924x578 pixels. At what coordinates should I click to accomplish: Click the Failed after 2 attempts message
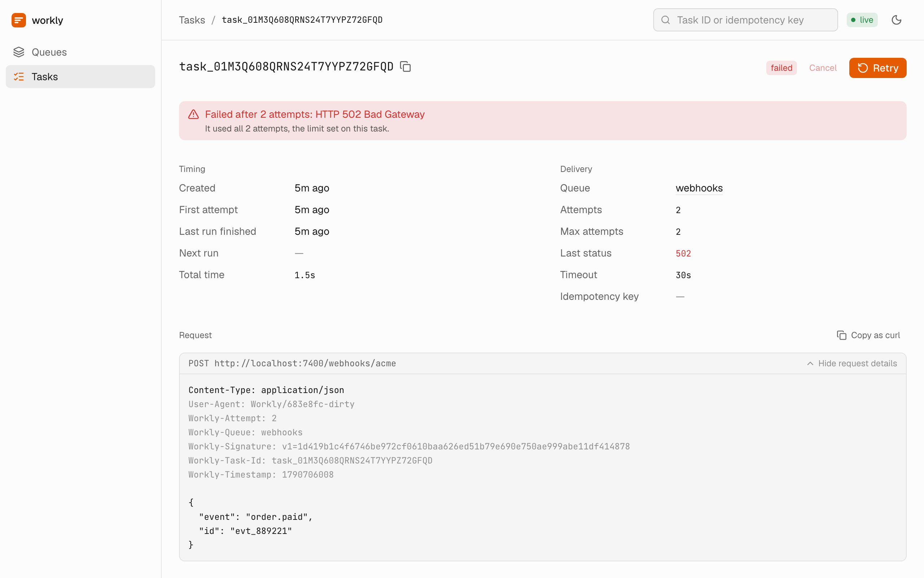[x=315, y=114]
